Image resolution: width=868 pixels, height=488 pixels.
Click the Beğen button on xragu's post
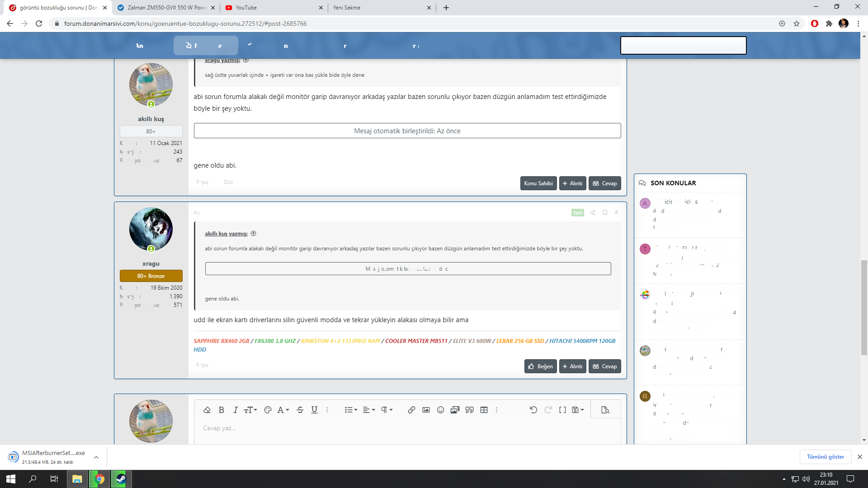pos(540,366)
